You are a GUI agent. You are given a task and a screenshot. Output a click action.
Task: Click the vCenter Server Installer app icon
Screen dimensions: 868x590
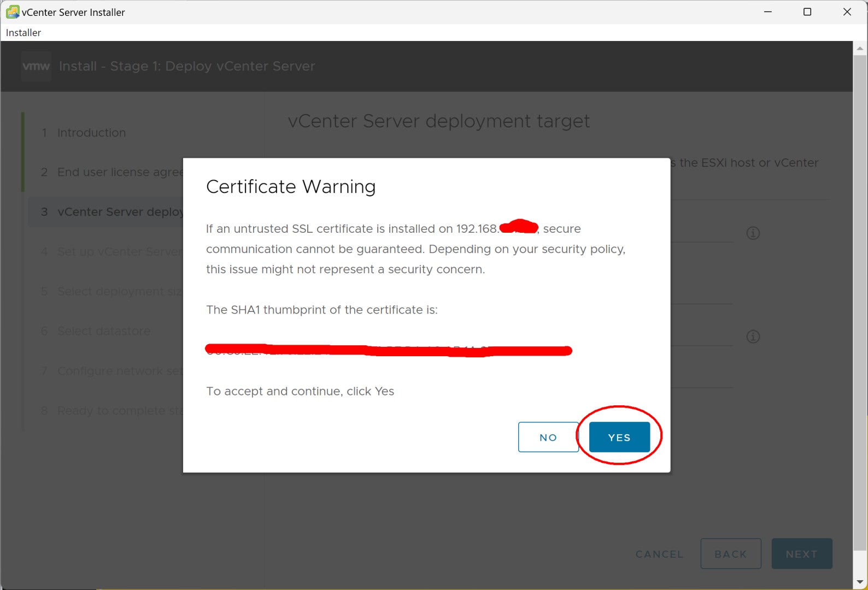[13, 11]
